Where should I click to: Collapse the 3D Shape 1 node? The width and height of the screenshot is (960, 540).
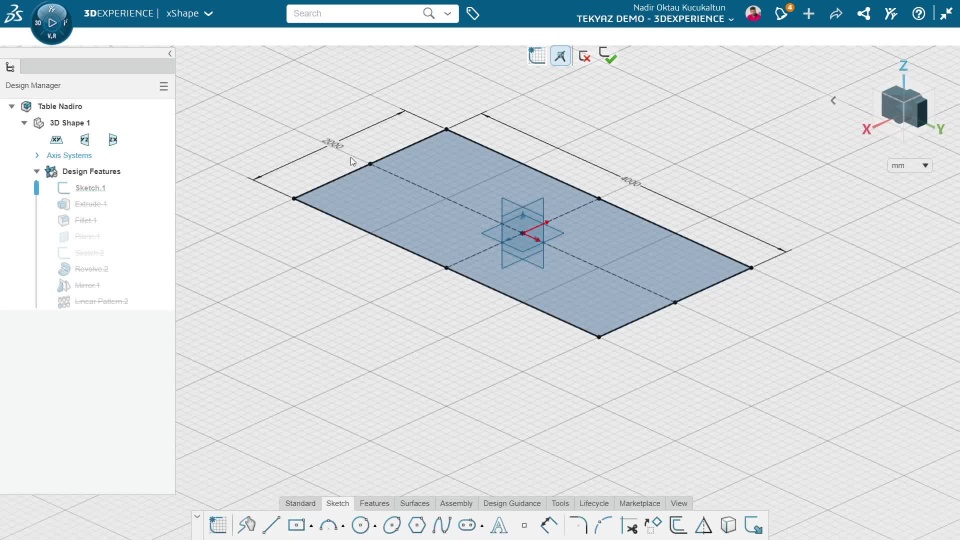tap(24, 122)
